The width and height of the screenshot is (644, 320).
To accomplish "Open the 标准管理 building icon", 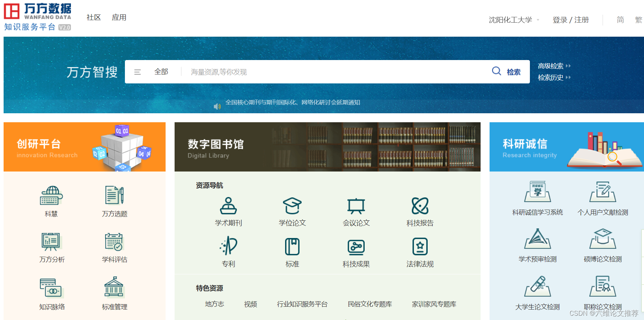I will click(x=114, y=287).
